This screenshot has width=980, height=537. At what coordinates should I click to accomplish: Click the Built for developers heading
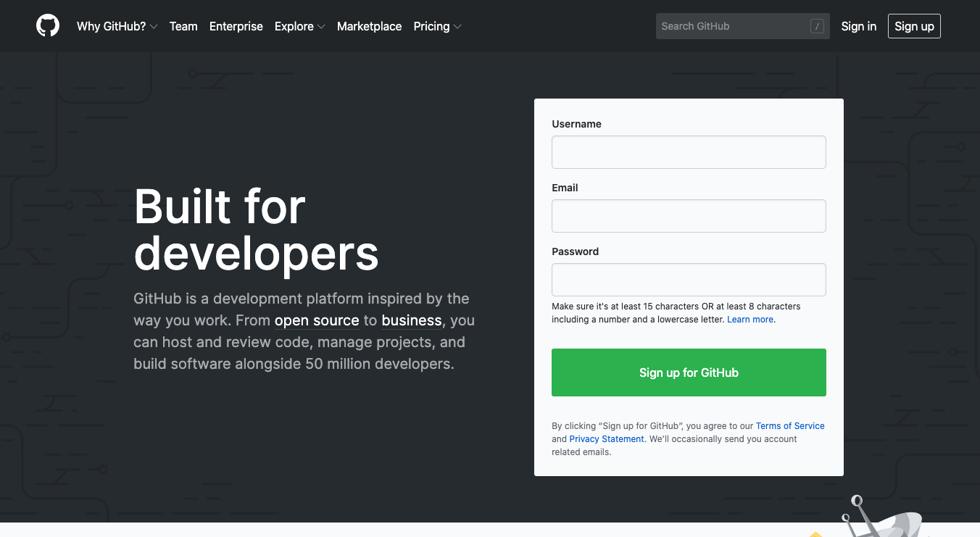256,230
